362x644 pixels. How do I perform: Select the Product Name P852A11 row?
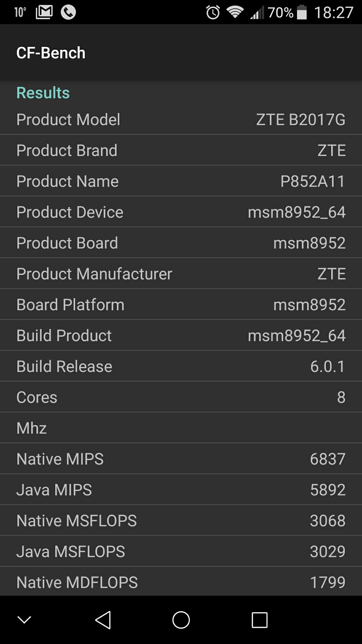[181, 181]
